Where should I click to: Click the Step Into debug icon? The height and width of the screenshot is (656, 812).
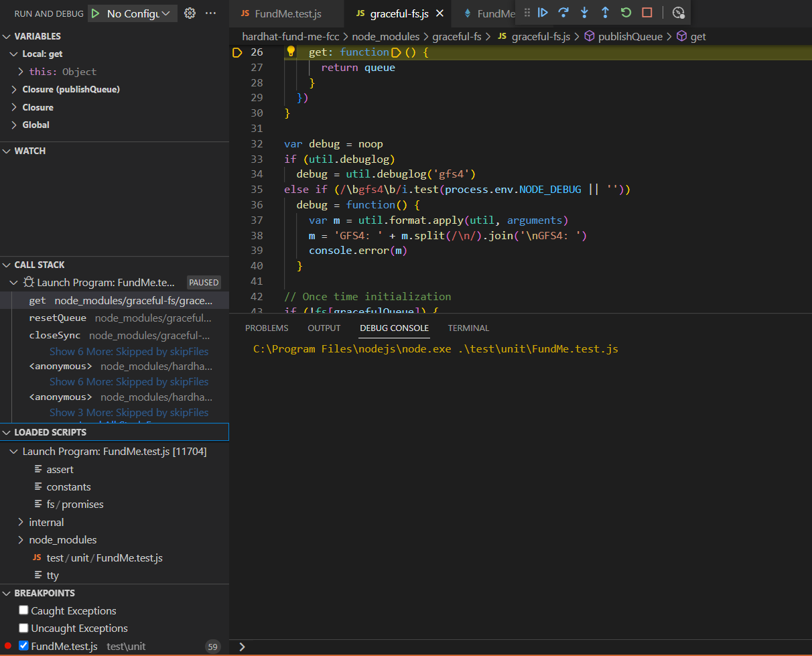click(x=585, y=13)
